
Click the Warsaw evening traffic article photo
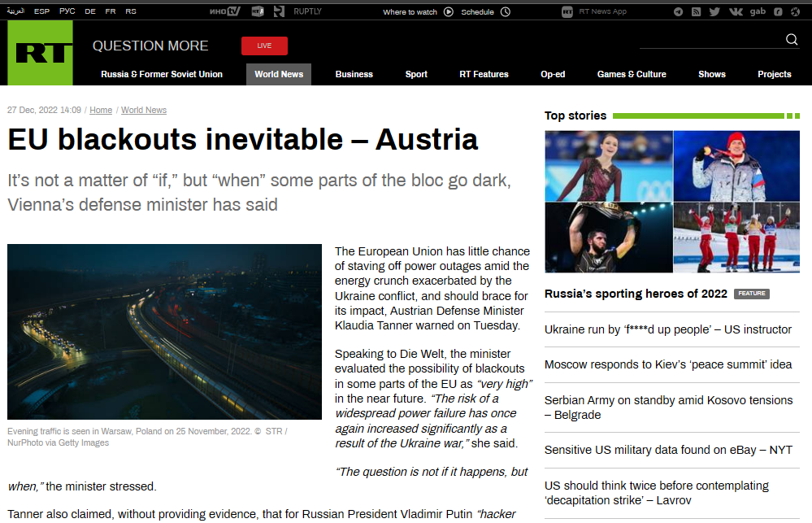tap(164, 332)
